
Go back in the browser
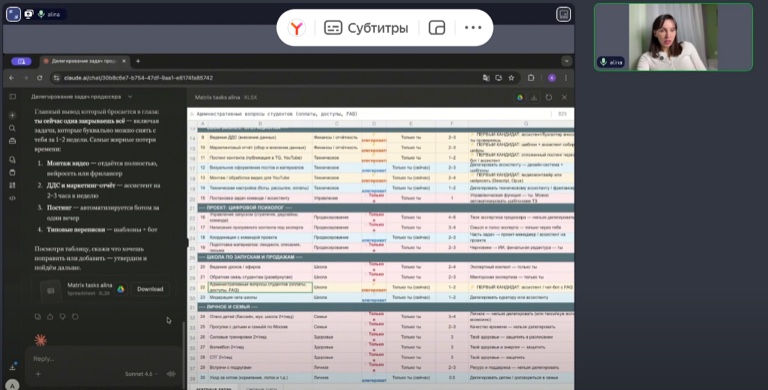(12, 78)
